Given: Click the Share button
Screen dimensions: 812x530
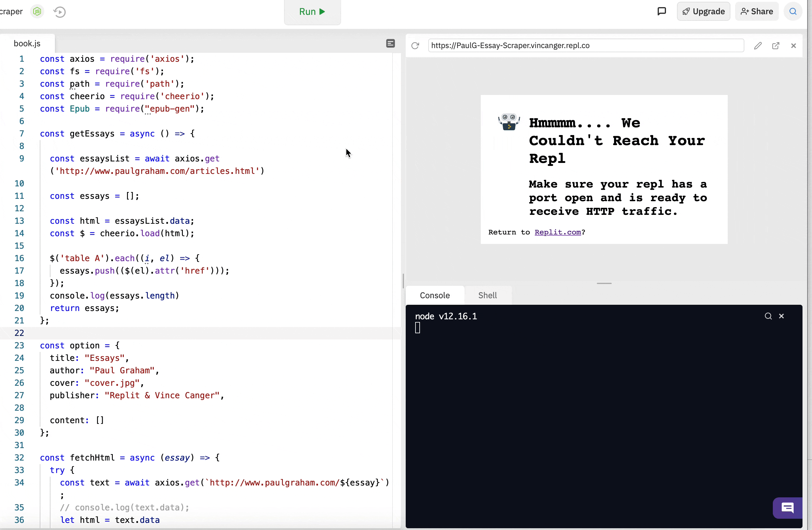Looking at the screenshot, I should tap(757, 12).
